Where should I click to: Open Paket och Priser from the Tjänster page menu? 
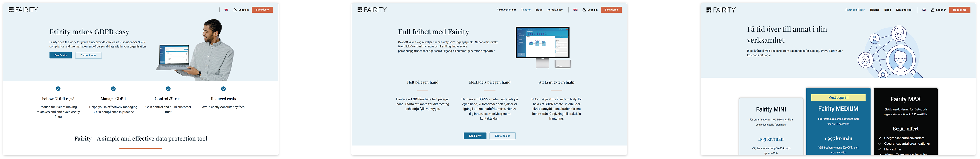[506, 10]
